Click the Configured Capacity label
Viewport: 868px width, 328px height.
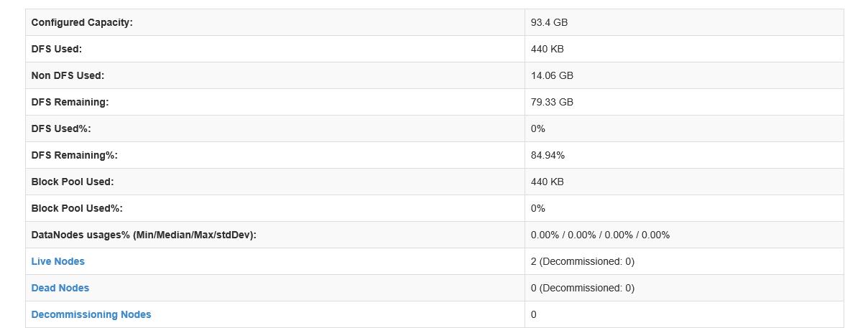tap(82, 22)
